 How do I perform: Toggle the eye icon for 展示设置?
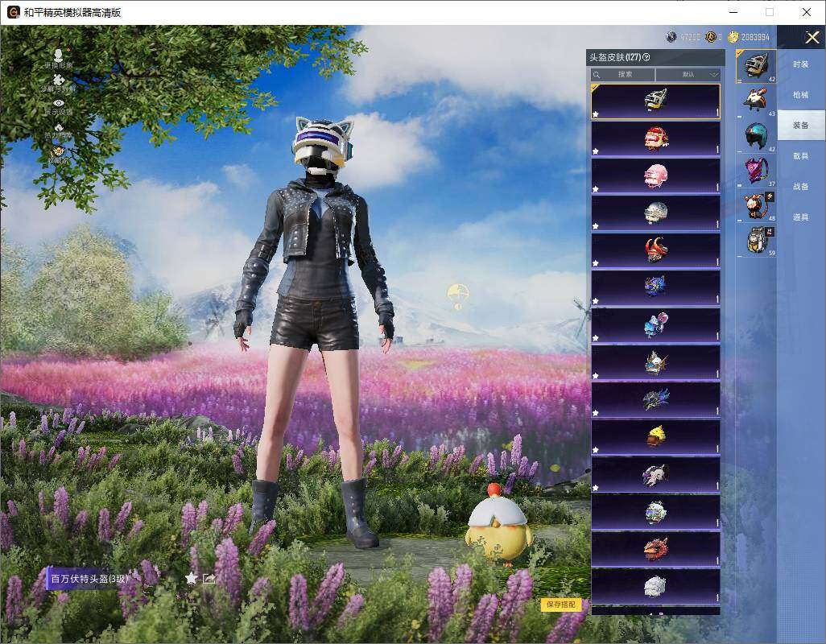pyautogui.click(x=59, y=103)
